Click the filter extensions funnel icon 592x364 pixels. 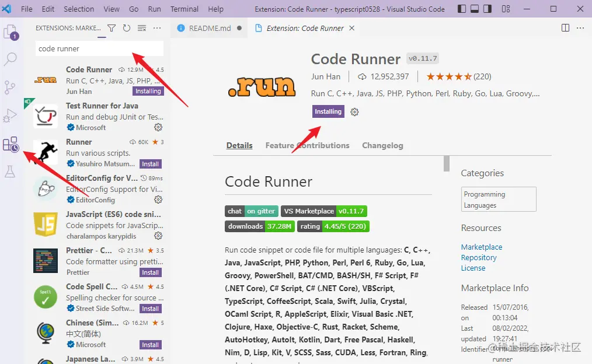tap(112, 28)
